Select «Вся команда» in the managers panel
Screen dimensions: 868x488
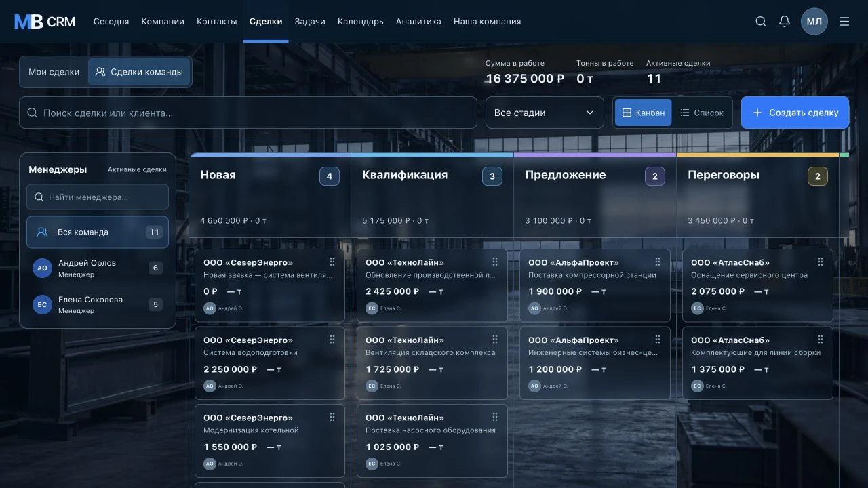pyautogui.click(x=98, y=232)
